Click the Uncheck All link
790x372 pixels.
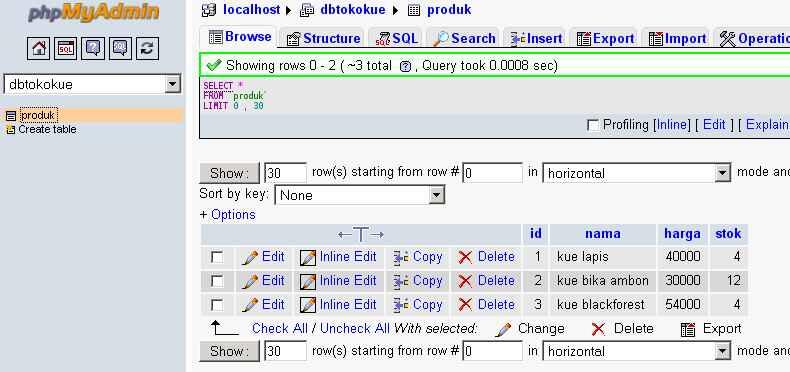355,329
